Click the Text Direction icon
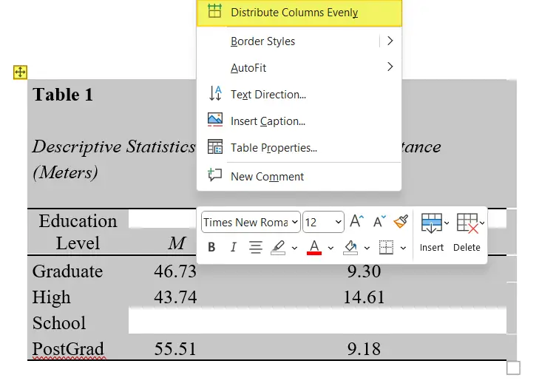 click(215, 93)
